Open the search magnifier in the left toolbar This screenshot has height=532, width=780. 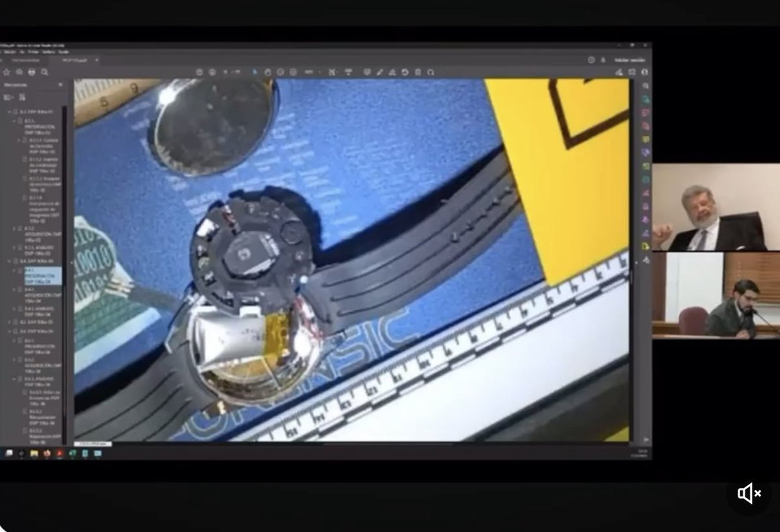[x=45, y=72]
